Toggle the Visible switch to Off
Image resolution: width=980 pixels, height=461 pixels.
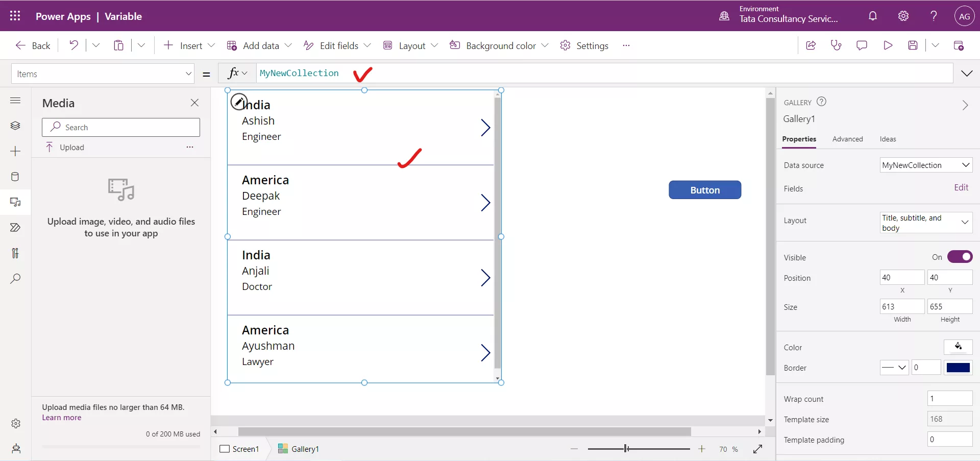(960, 257)
